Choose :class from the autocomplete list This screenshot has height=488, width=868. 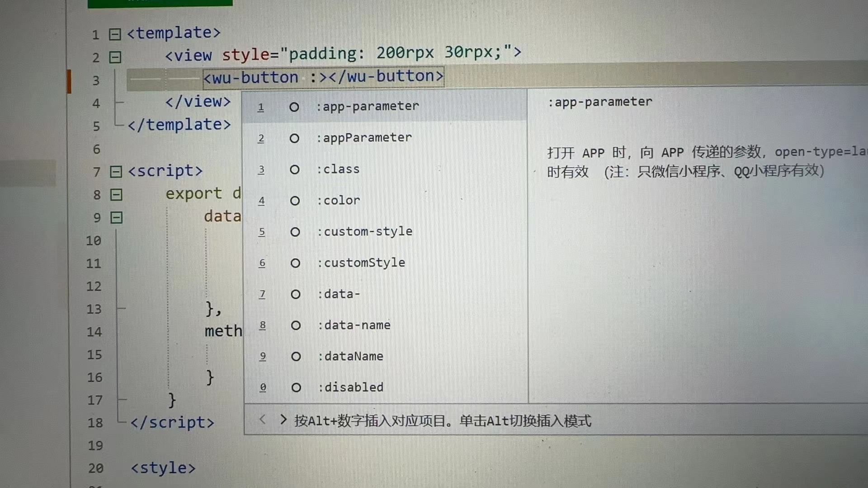[x=385, y=169]
